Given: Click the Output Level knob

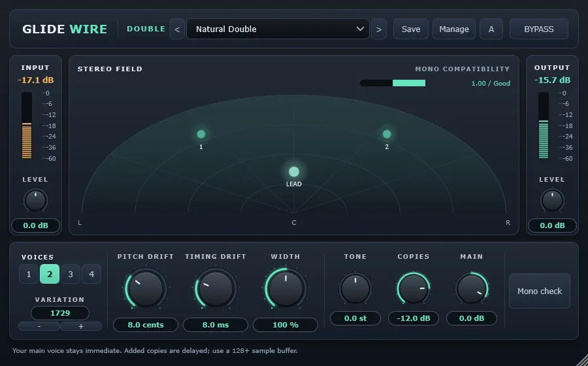Looking at the screenshot, I should point(552,200).
